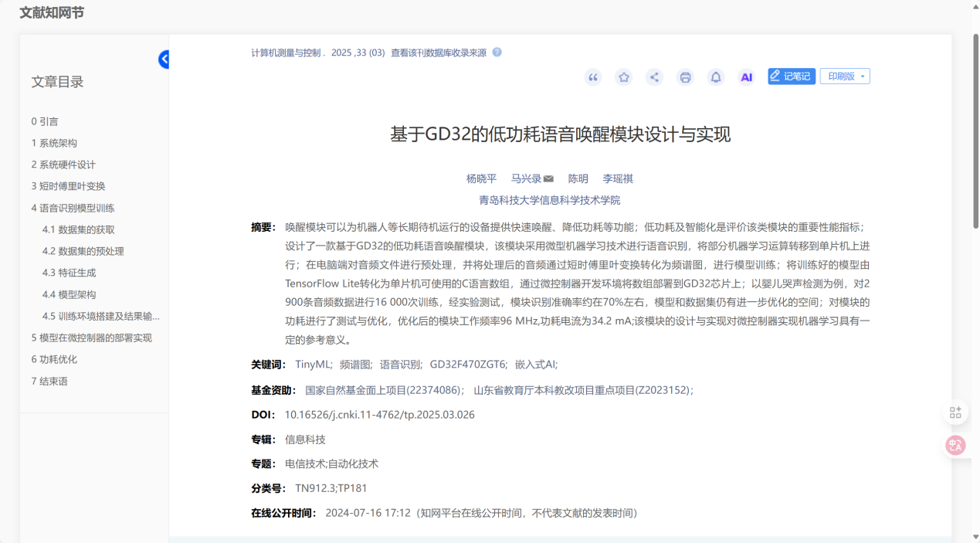Screen dimensions: 980x543
Task: Open the AI assistant icon
Action: point(746,77)
